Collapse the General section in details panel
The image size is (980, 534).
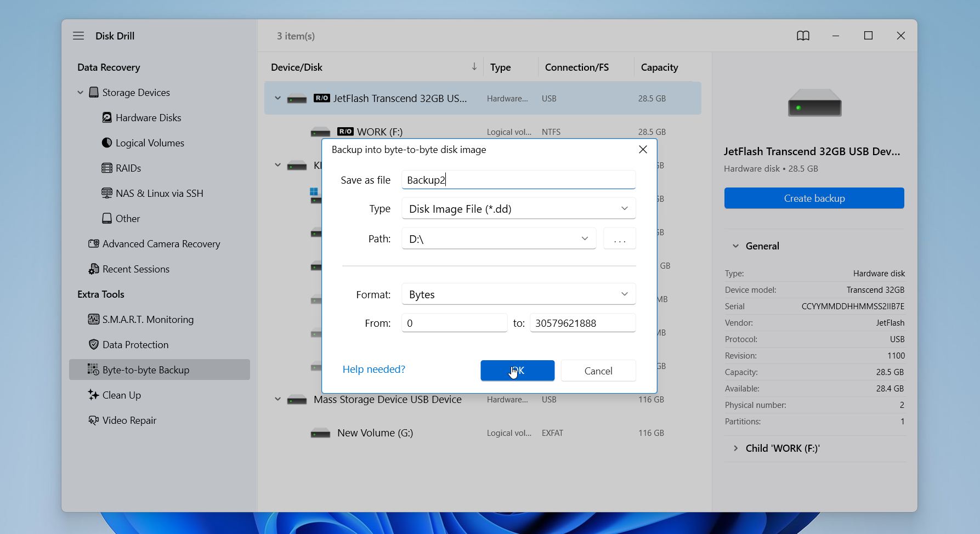735,246
